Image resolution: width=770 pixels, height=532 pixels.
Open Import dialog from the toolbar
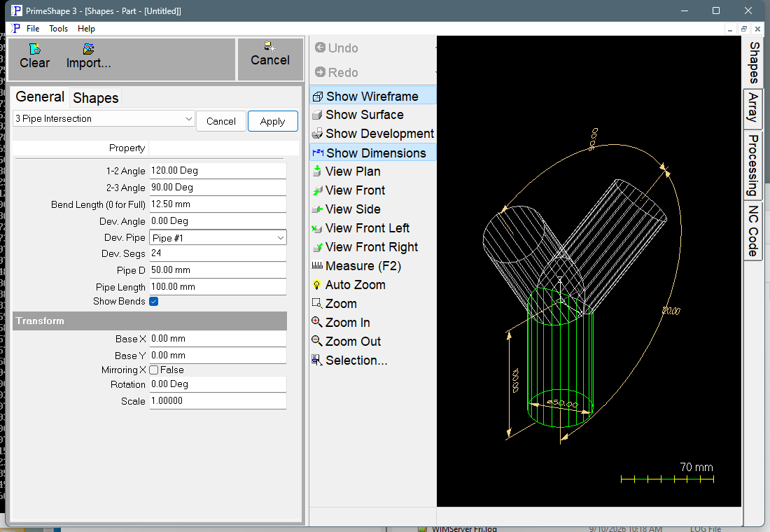(x=88, y=56)
